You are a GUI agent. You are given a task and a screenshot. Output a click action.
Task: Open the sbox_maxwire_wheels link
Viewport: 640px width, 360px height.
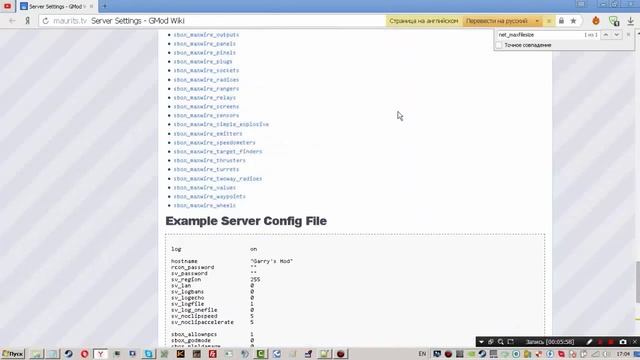[x=204, y=205]
